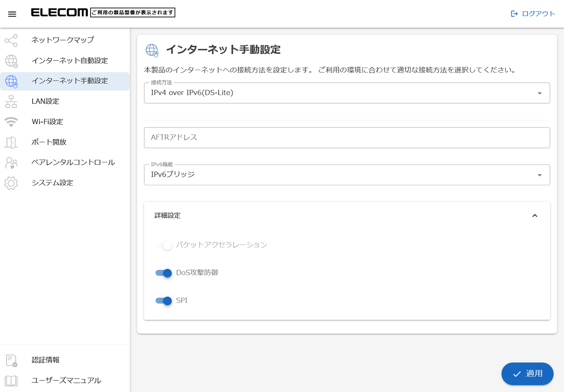Click the network map share icon
Viewport: 564px width, 392px height.
point(11,41)
